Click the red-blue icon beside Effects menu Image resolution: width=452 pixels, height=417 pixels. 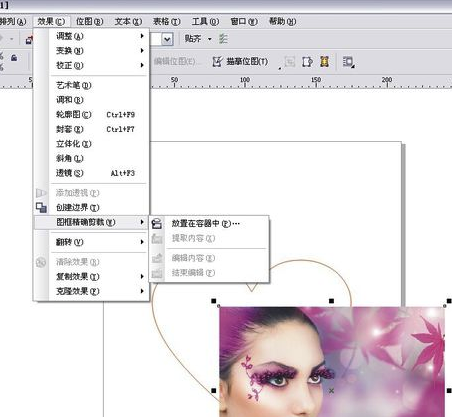pyautogui.click(x=29, y=40)
